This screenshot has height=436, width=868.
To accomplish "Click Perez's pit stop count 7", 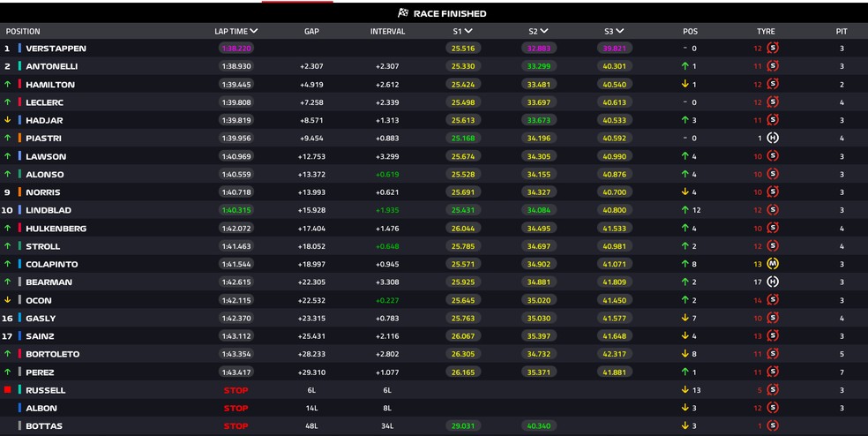I will [x=842, y=372].
